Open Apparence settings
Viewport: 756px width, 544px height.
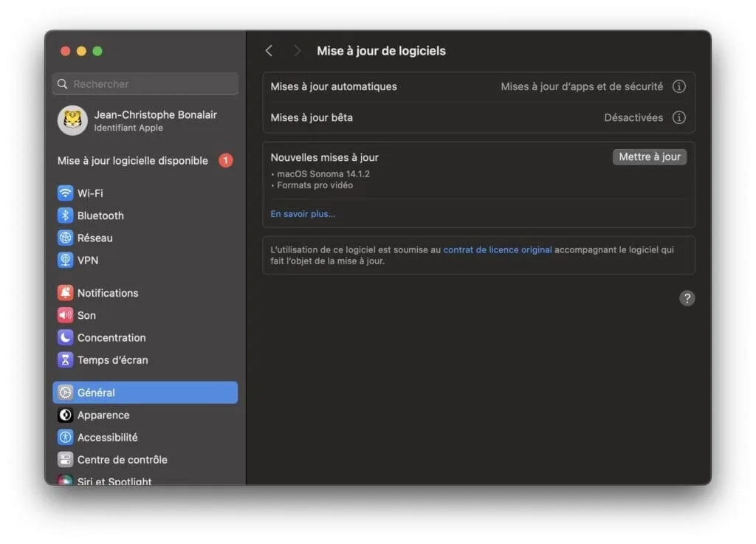[102, 415]
